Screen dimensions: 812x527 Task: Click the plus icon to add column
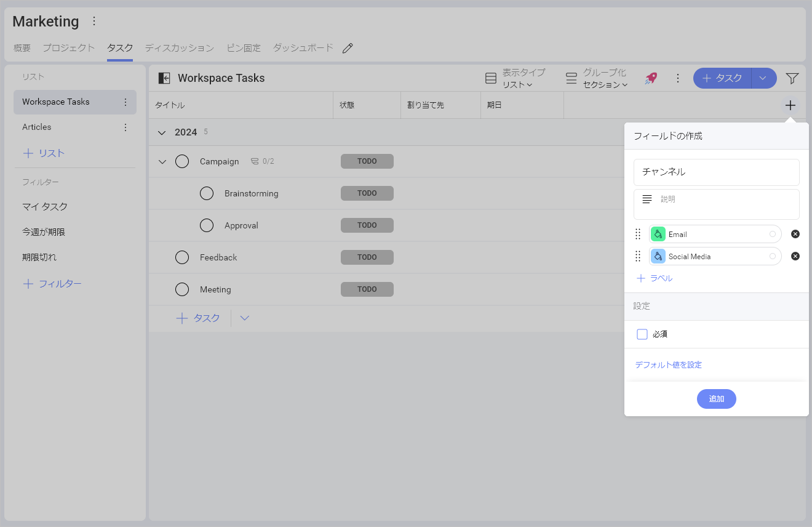click(790, 105)
